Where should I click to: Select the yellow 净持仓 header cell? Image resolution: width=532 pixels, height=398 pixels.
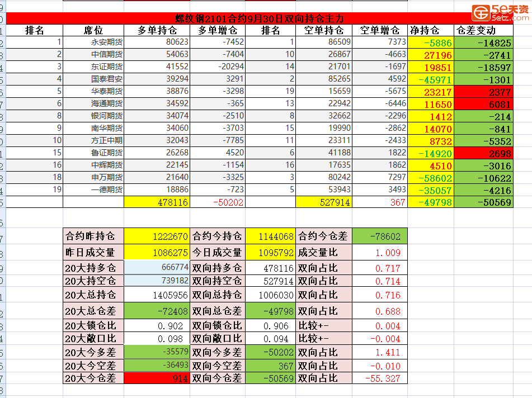coord(431,31)
